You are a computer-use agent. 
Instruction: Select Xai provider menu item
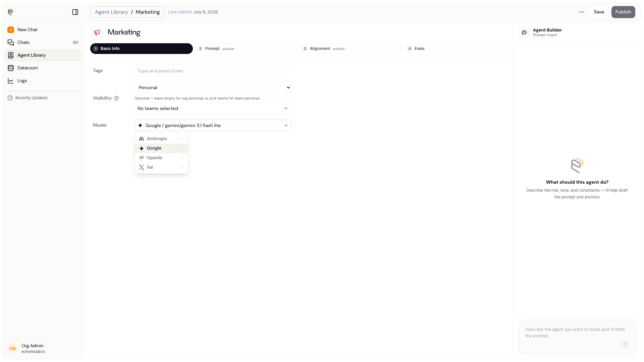tap(161, 167)
